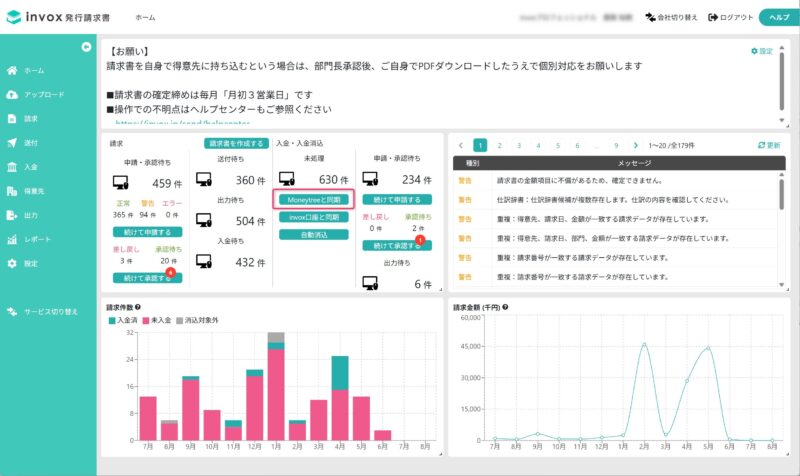Click 更新 to refresh the message list

769,145
